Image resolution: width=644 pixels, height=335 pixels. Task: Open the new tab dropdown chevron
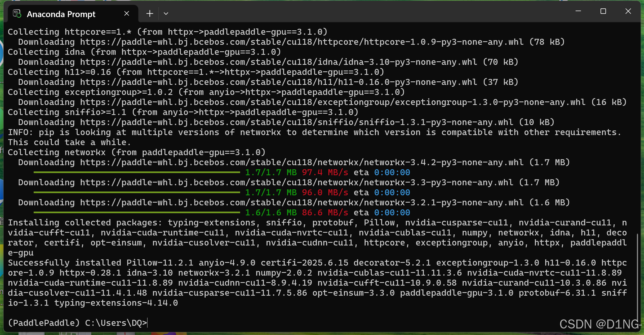click(x=166, y=13)
